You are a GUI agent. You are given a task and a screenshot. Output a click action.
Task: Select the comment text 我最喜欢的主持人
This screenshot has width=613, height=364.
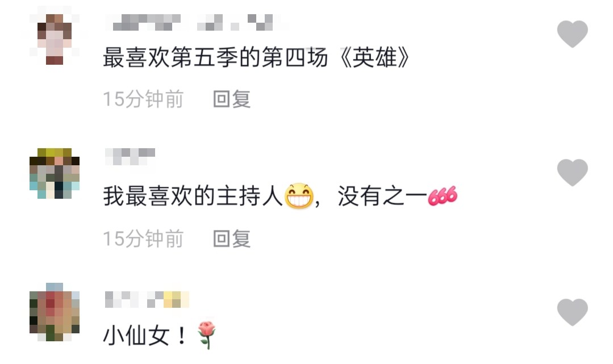193,196
